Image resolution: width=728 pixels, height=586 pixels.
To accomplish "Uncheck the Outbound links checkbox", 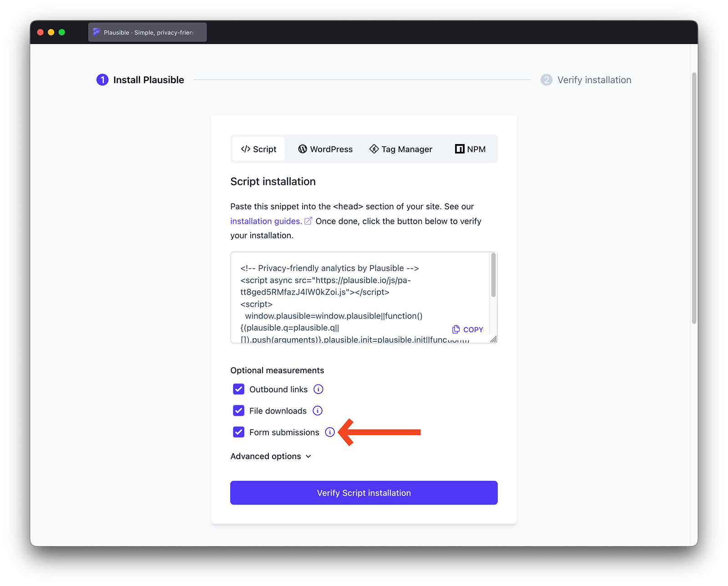I will coord(238,389).
